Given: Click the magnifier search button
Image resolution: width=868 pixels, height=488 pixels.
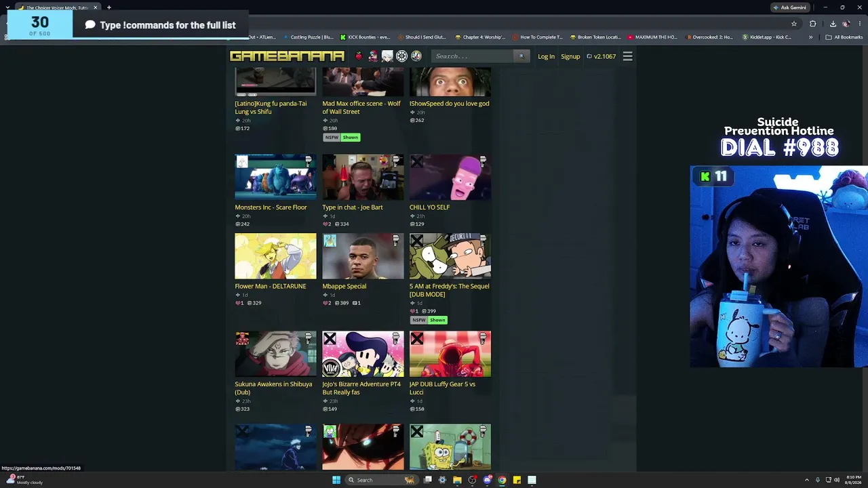Looking at the screenshot, I should pyautogui.click(x=521, y=56).
